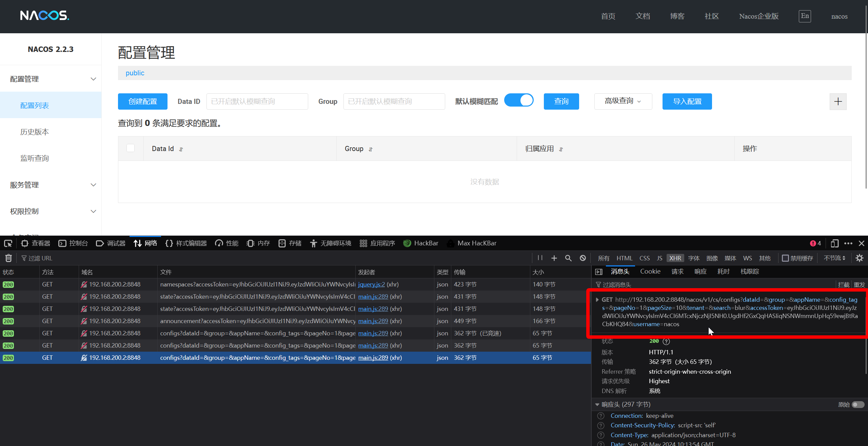Open the 控制台 console tab
The height and width of the screenshot is (446, 868).
(73, 243)
